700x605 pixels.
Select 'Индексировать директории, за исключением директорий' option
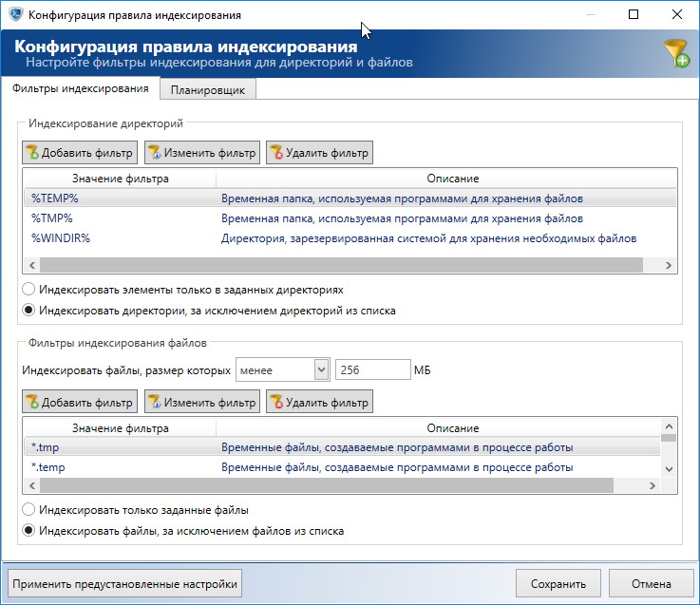click(x=28, y=310)
